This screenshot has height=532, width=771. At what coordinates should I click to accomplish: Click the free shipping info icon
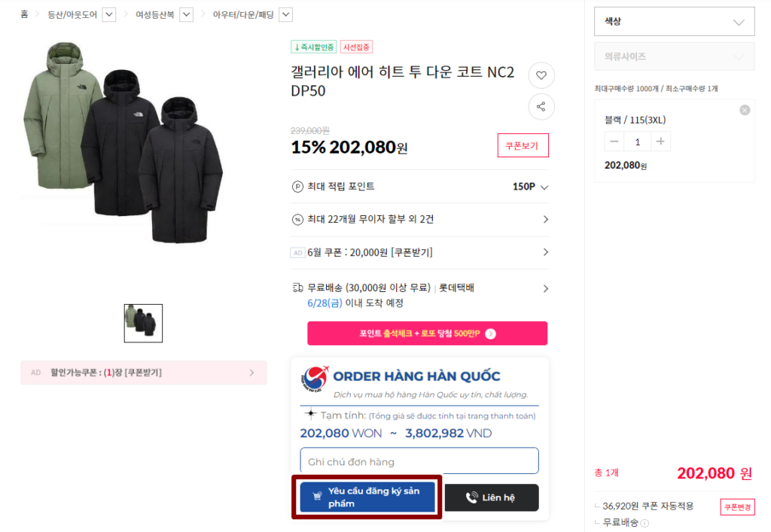tap(645, 523)
